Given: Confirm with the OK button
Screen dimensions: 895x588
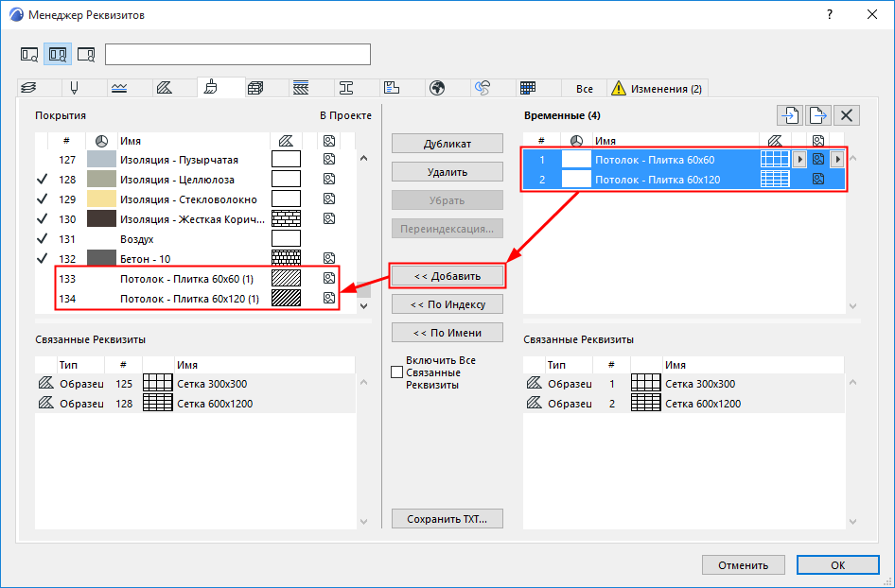Looking at the screenshot, I should [838, 565].
